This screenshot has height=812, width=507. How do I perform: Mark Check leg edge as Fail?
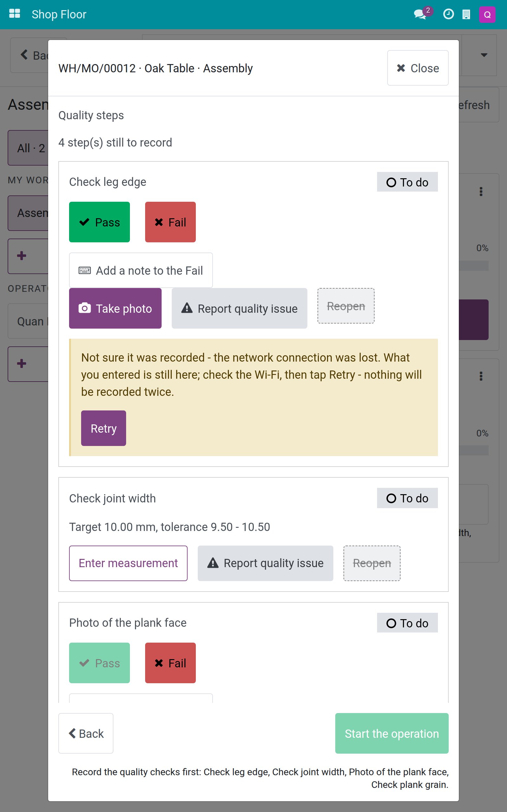170,222
